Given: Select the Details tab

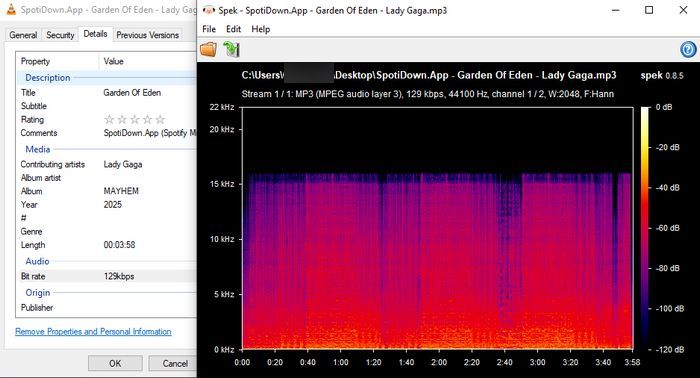Looking at the screenshot, I should [95, 34].
